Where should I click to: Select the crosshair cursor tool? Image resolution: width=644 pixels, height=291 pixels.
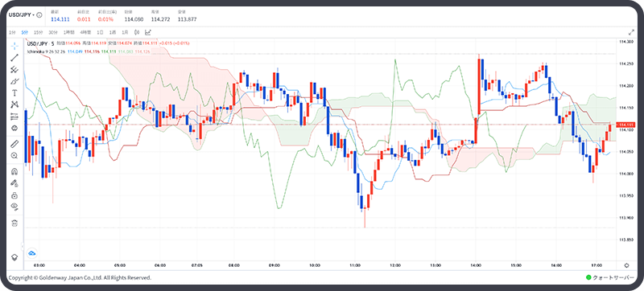[14, 45]
